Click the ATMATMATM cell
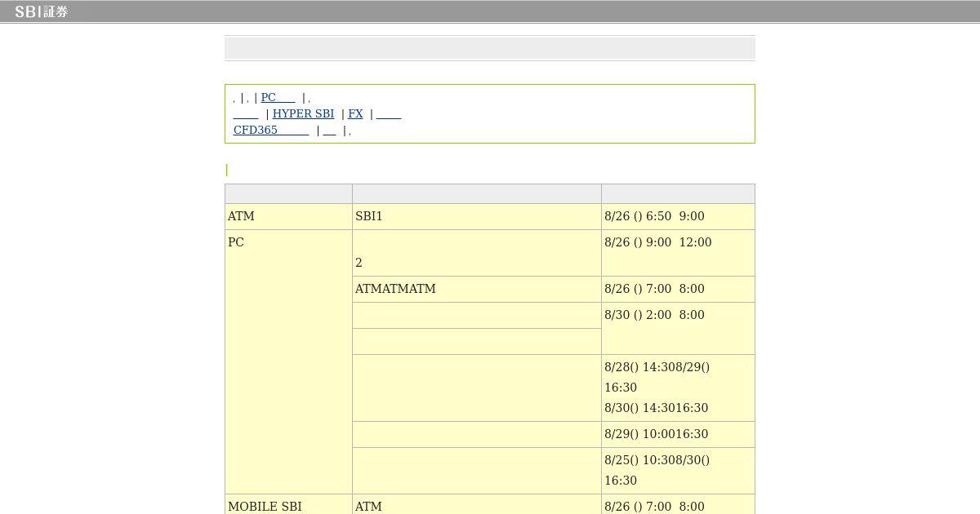 pyautogui.click(x=477, y=289)
